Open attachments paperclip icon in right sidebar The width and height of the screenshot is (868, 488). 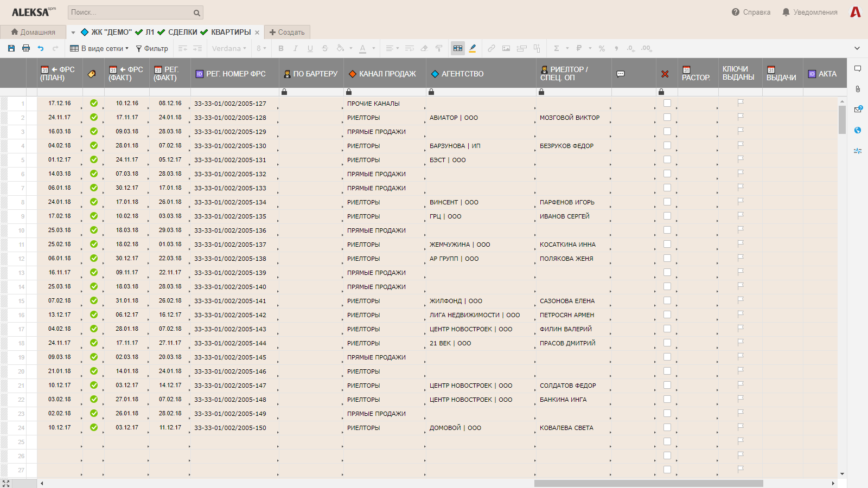(858, 89)
